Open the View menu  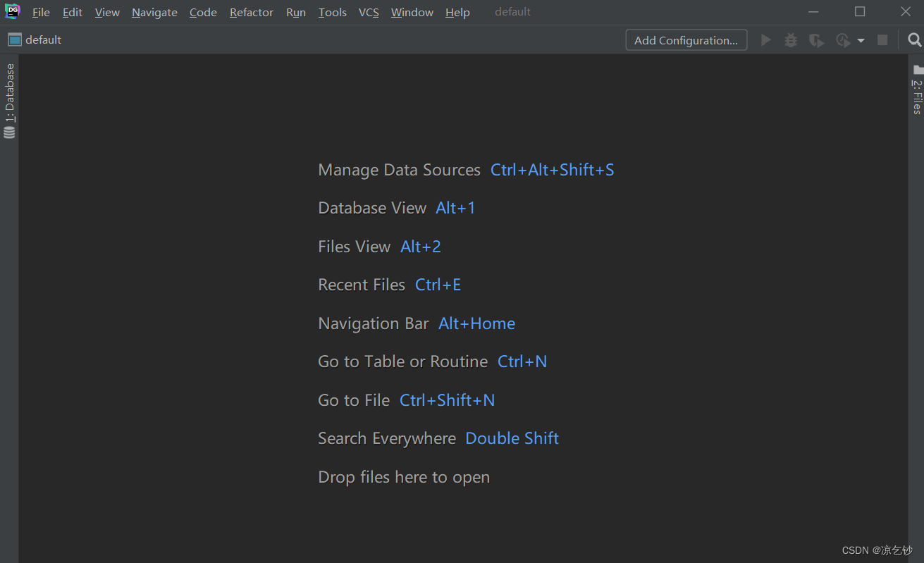coord(107,12)
